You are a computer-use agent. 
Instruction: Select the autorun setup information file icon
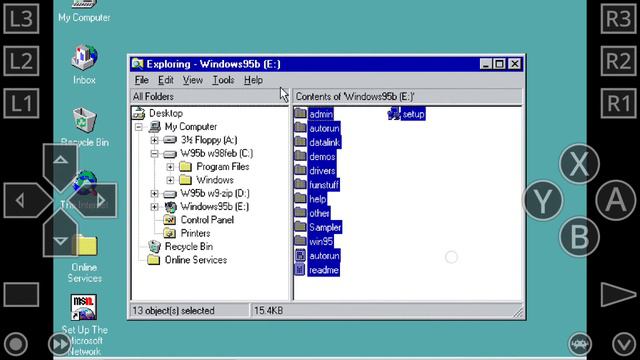pos(300,256)
